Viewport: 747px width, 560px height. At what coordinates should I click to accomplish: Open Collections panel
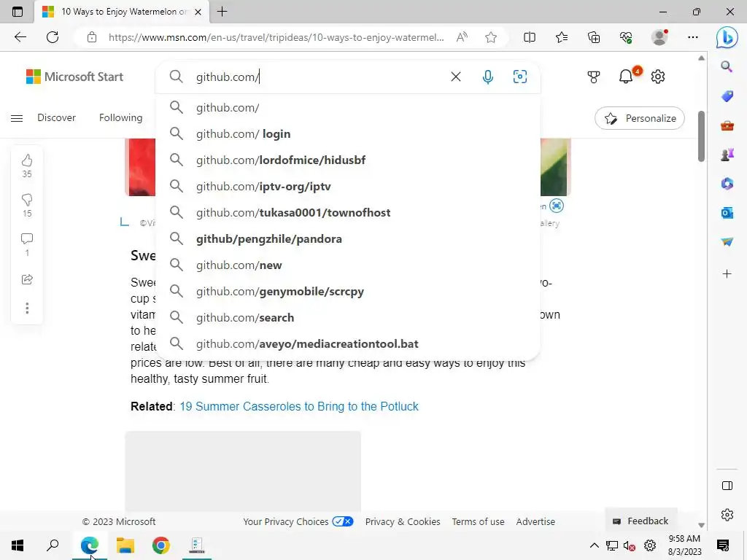click(x=594, y=37)
